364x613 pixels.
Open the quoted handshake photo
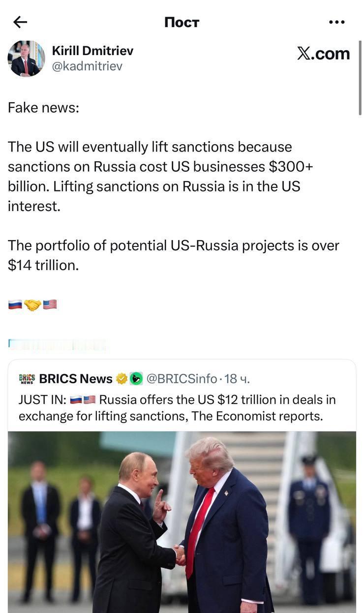pos(182,521)
